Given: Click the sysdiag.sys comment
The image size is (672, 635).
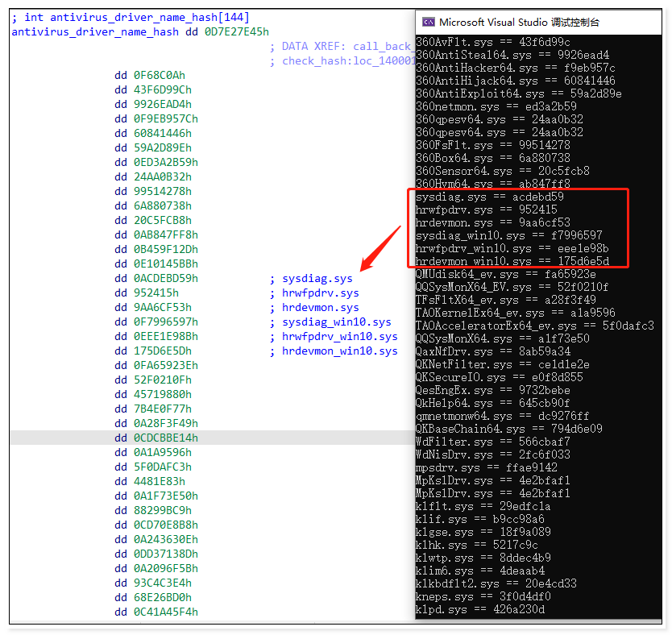Looking at the screenshot, I should [317, 279].
